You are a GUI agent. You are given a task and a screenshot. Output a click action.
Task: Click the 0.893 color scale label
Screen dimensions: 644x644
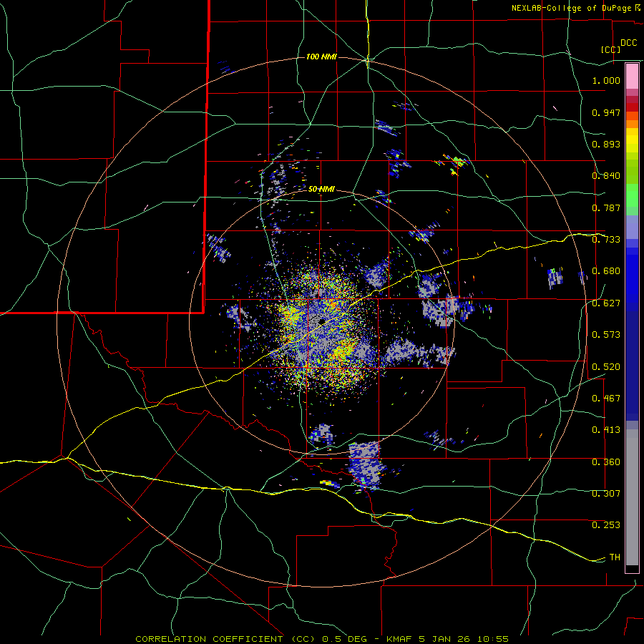606,144
